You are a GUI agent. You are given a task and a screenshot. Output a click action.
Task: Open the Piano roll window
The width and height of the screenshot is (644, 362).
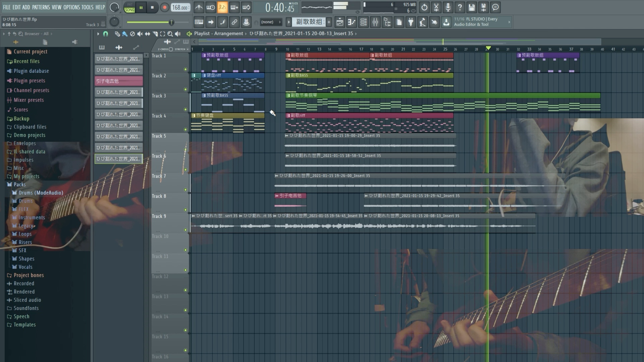[351, 22]
